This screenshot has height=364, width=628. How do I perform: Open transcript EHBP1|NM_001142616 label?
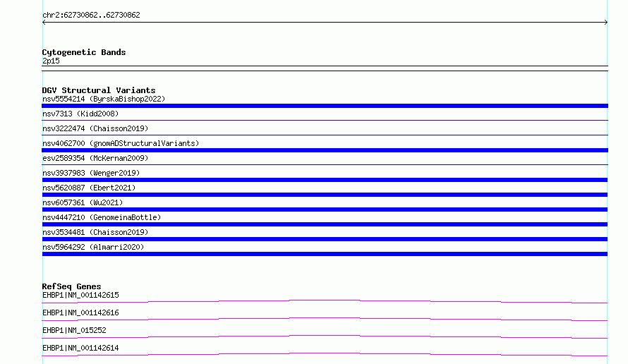pos(80,313)
